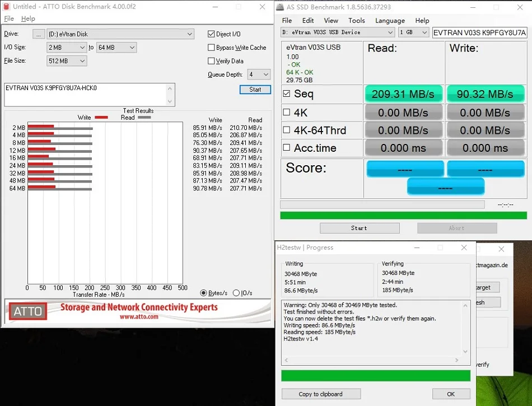Viewport: 532px width, 406px height.
Task: Enable the 4K-64Thrd test checkbox
Action: click(x=286, y=129)
